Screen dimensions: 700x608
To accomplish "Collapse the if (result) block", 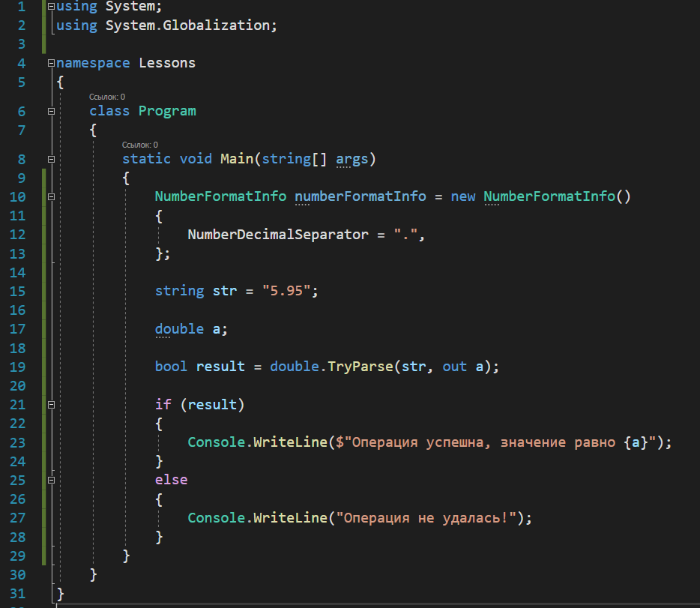I will click(52, 405).
